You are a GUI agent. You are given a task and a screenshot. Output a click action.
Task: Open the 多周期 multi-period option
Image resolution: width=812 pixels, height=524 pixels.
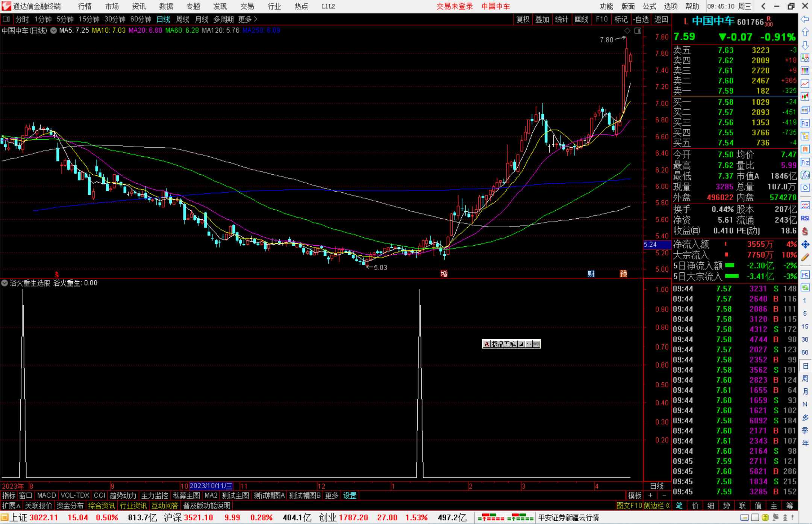pyautogui.click(x=223, y=19)
